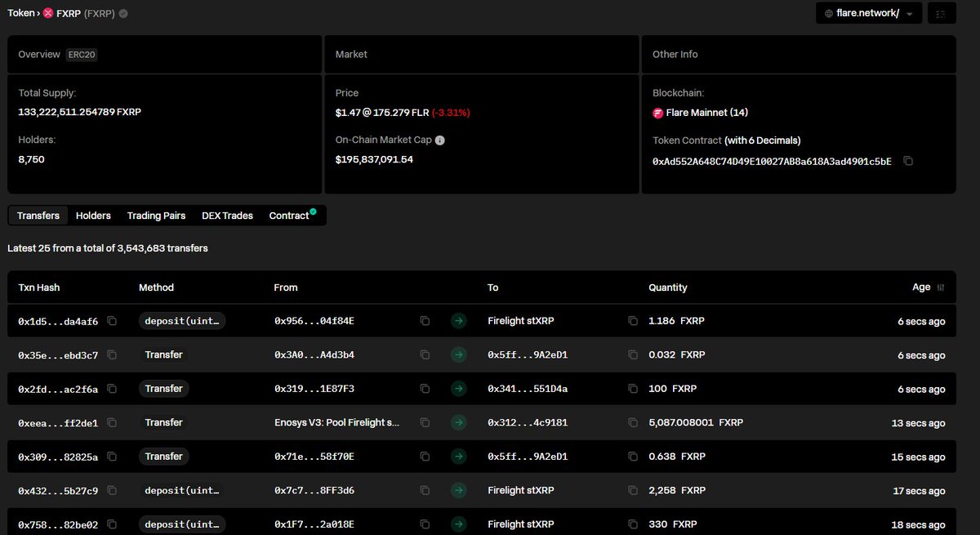Click the green arrow in the 0xeea...ff2de1 row

coord(458,422)
